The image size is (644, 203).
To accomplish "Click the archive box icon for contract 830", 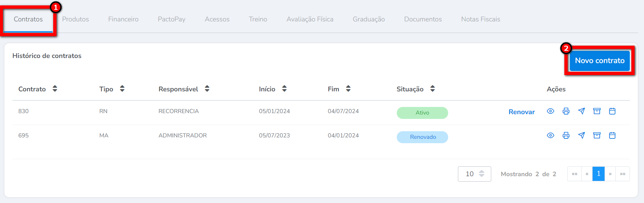I will click(597, 111).
